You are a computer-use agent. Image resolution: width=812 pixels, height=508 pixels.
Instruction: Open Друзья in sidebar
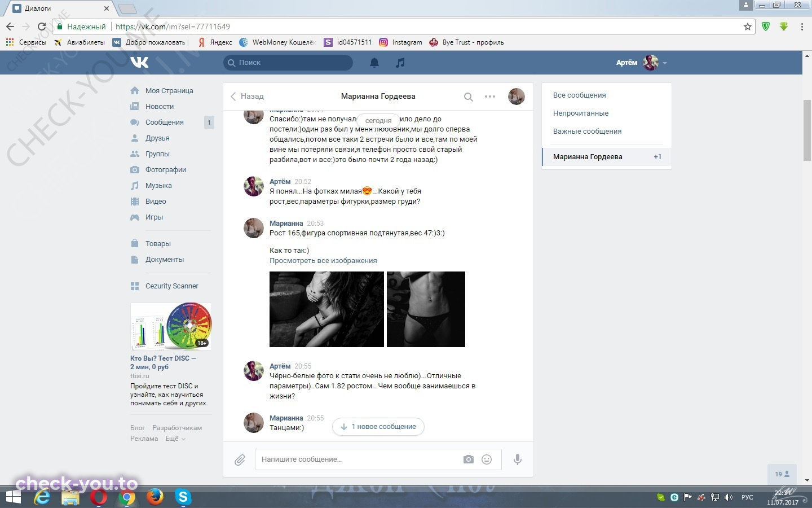point(157,138)
